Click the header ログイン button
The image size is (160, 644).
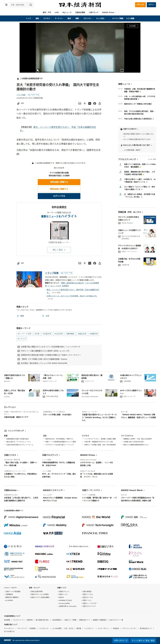(x=151, y=4)
